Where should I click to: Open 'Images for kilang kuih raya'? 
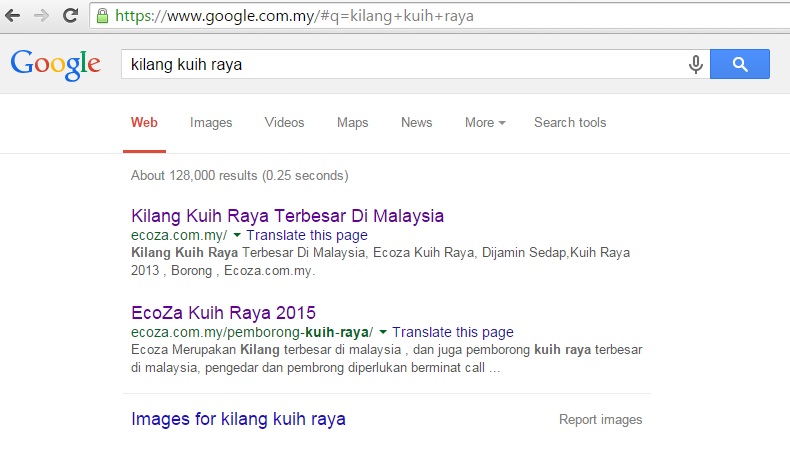pos(238,419)
